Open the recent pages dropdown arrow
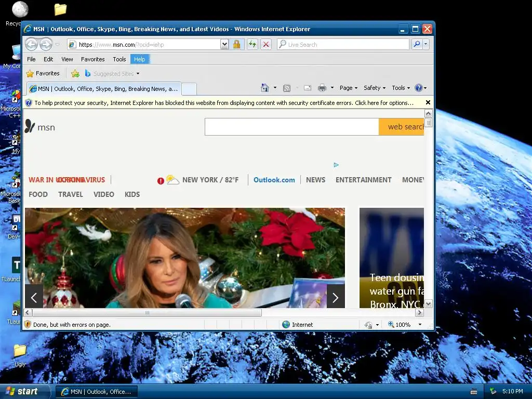The width and height of the screenshot is (532, 399). [x=57, y=44]
